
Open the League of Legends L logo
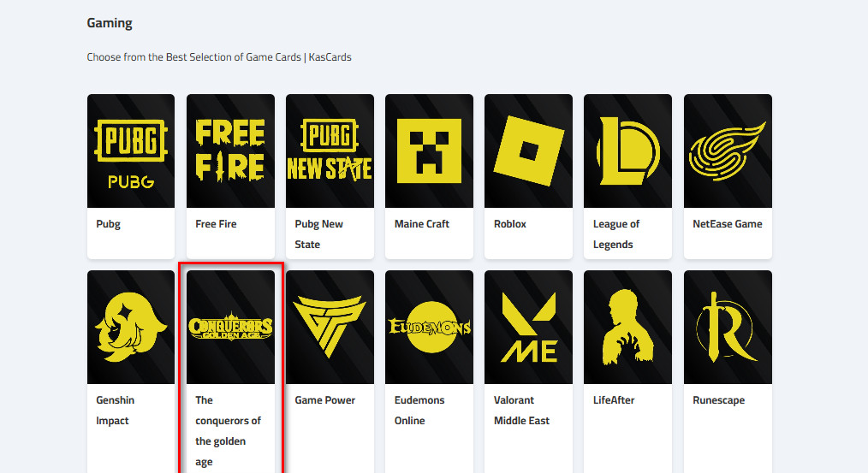click(x=627, y=151)
